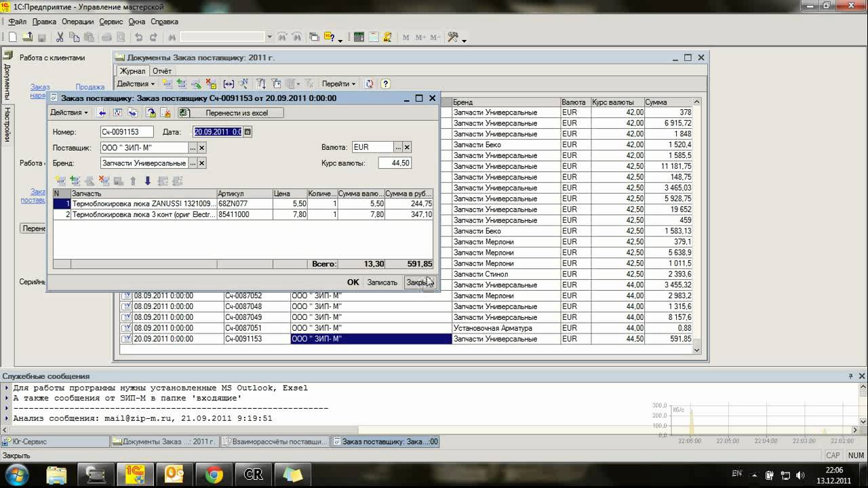Sort ascending icon in order parts toolbar
868x488 pixels.
pyautogui.click(x=163, y=181)
